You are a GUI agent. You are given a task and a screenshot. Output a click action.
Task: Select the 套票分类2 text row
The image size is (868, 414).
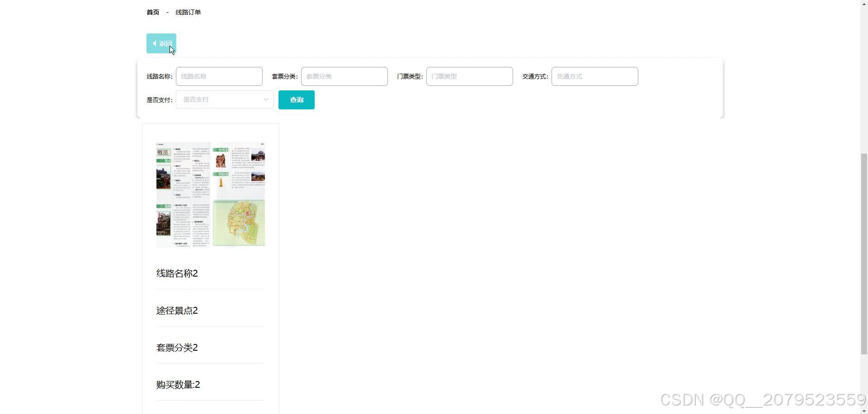[177, 348]
